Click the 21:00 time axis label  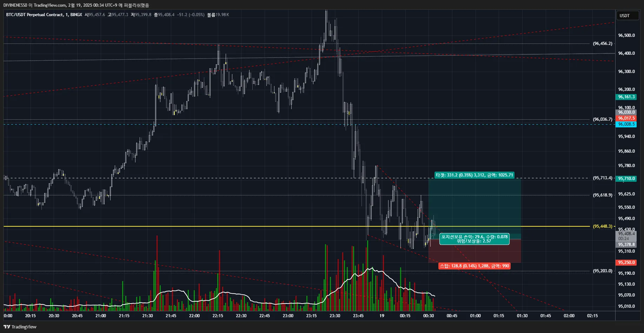tap(101, 316)
